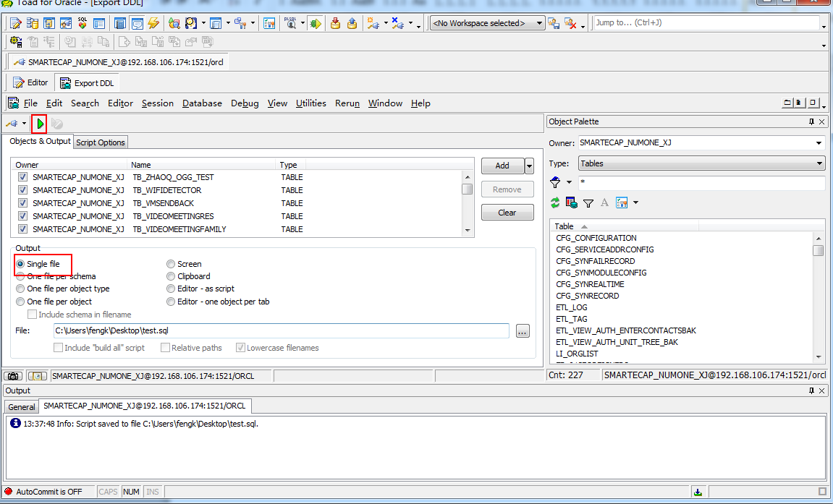
Task: Open the Utilities menu
Action: click(x=310, y=103)
